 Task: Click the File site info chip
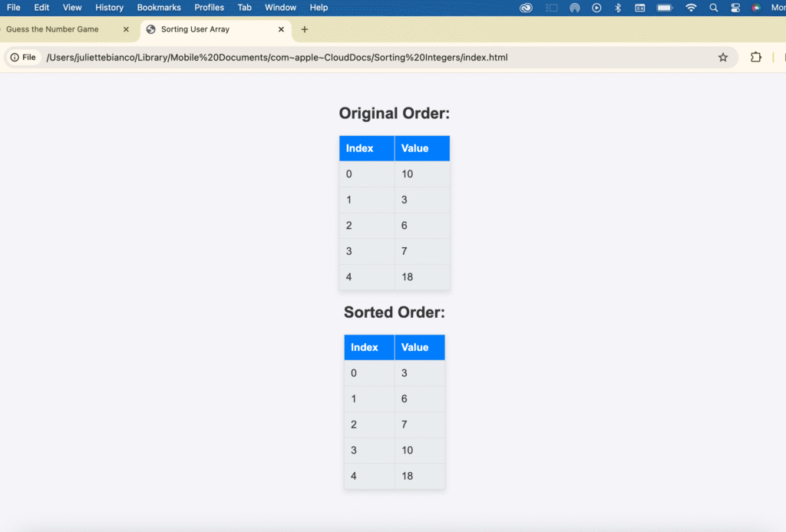[x=23, y=58]
